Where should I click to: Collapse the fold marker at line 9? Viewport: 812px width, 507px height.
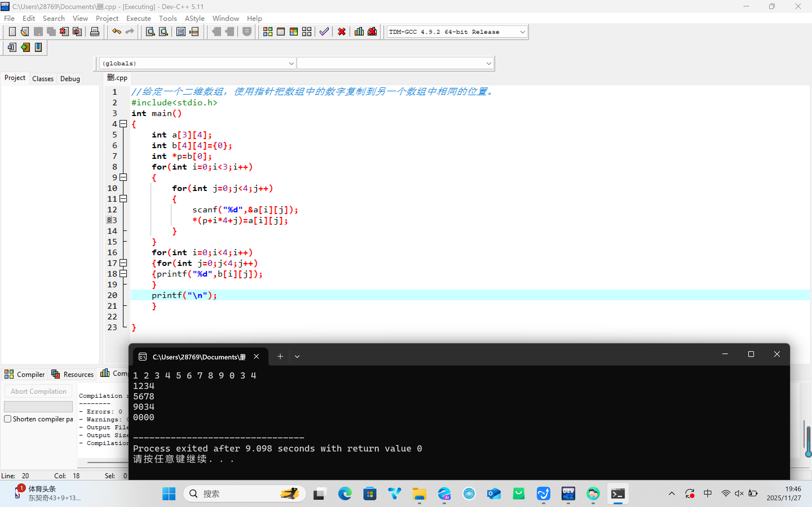pos(123,177)
